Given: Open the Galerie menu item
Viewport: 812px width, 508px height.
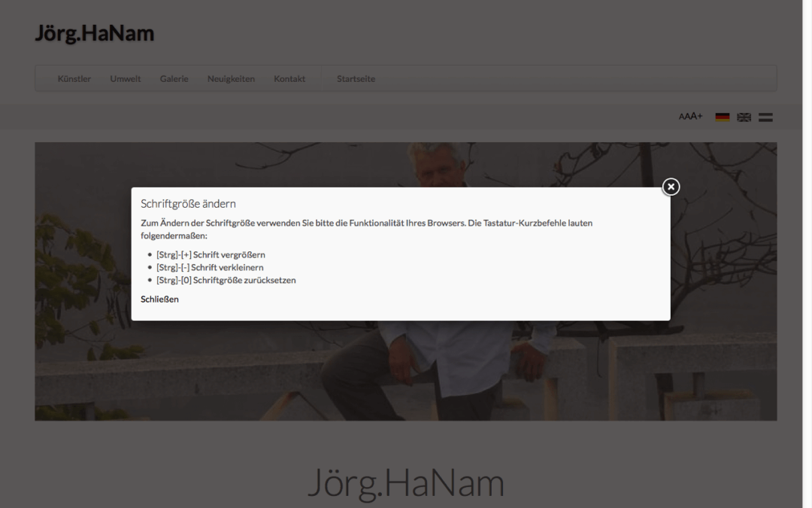Looking at the screenshot, I should tap(174, 79).
